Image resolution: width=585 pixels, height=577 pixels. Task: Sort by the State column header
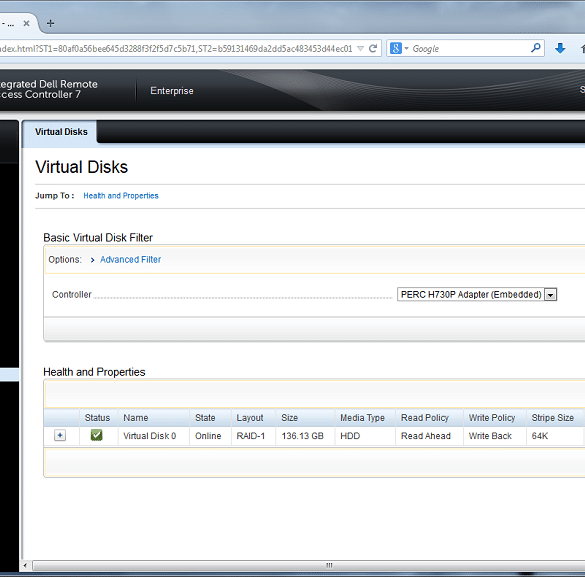point(205,418)
